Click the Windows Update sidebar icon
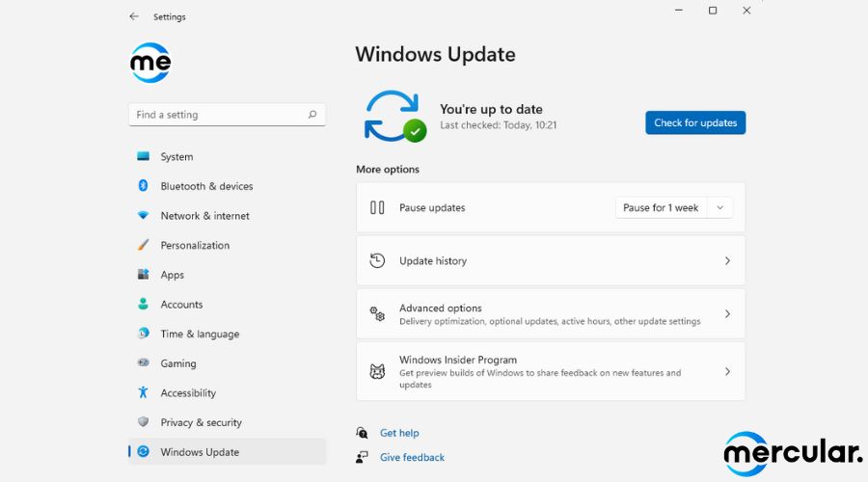Viewport: 868px width, 482px height. [144, 451]
